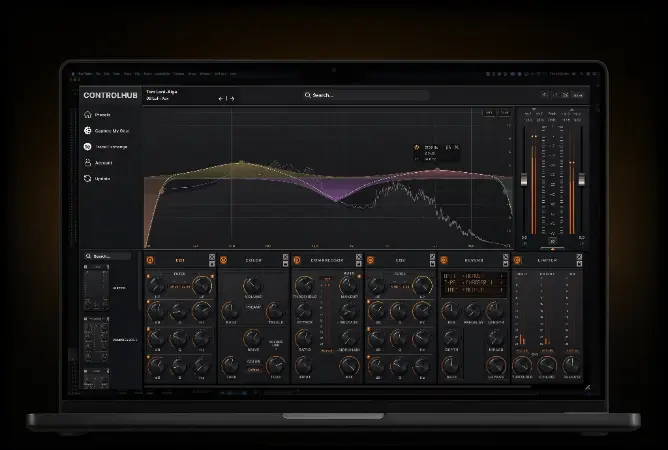Toggle the Reverb module power button

coord(444,260)
